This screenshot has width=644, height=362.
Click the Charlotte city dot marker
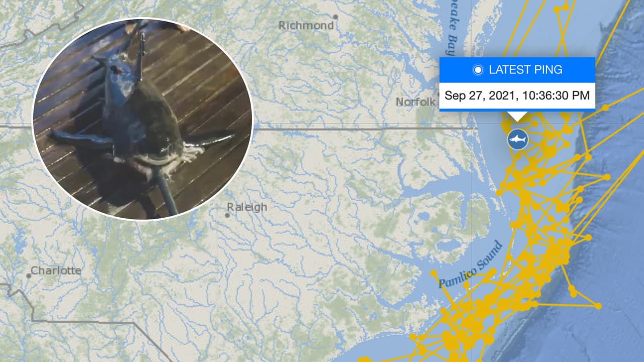tap(29, 276)
